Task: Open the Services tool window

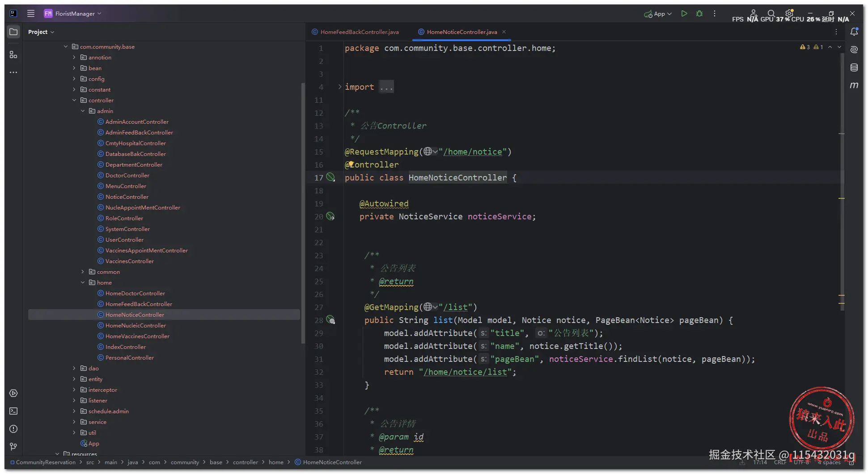Action: click(13, 393)
